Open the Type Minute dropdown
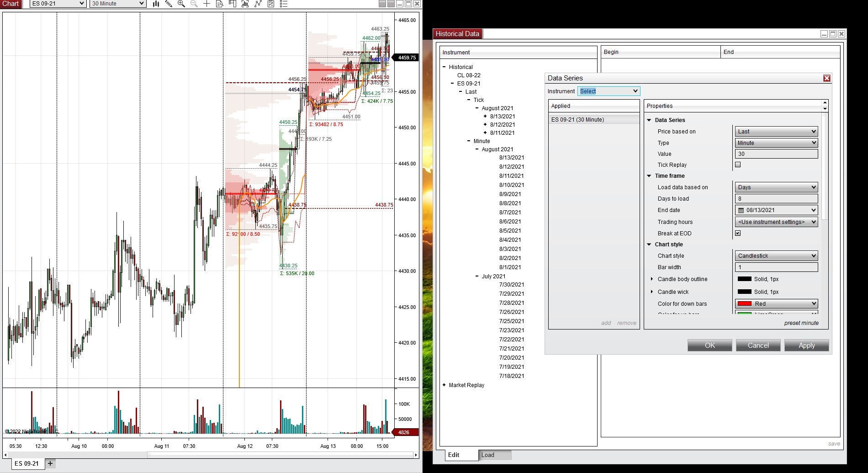 pos(777,143)
